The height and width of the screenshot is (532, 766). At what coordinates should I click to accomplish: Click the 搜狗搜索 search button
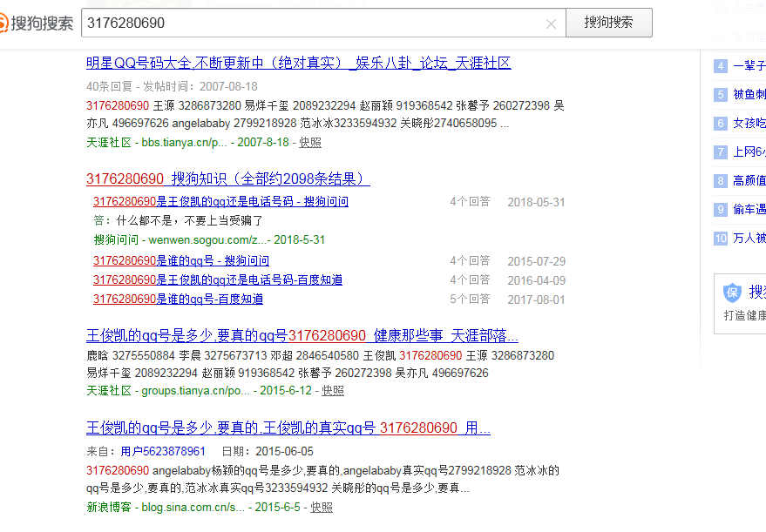(x=608, y=23)
